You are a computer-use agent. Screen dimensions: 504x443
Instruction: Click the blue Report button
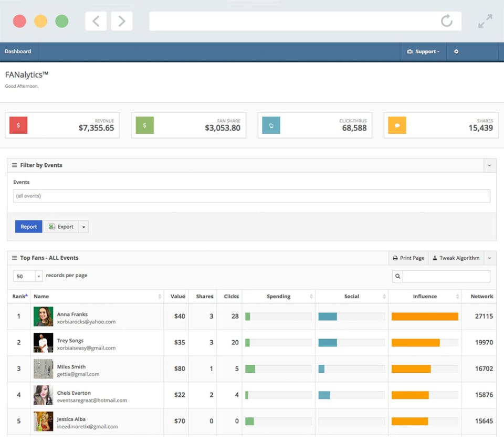pos(28,227)
